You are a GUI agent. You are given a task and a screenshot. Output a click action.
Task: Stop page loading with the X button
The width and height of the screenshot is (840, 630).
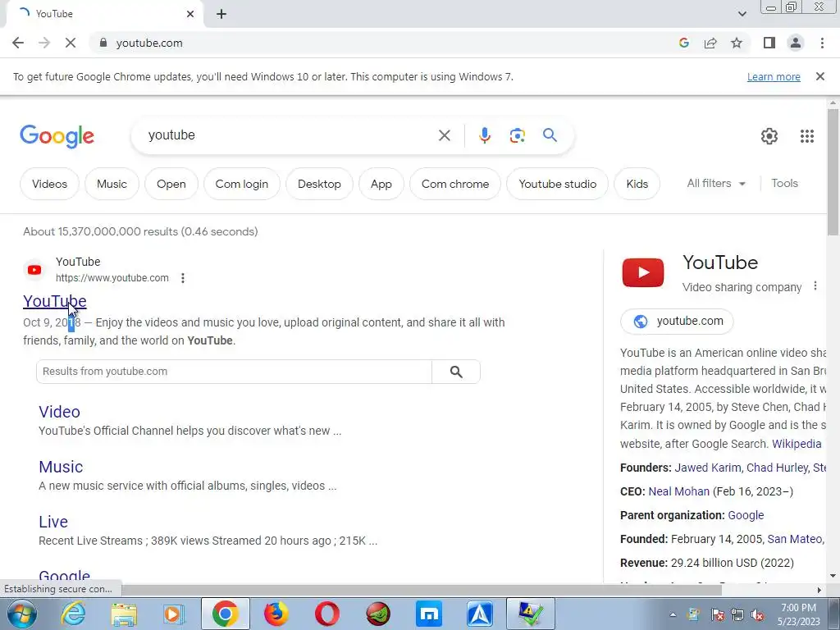click(71, 43)
